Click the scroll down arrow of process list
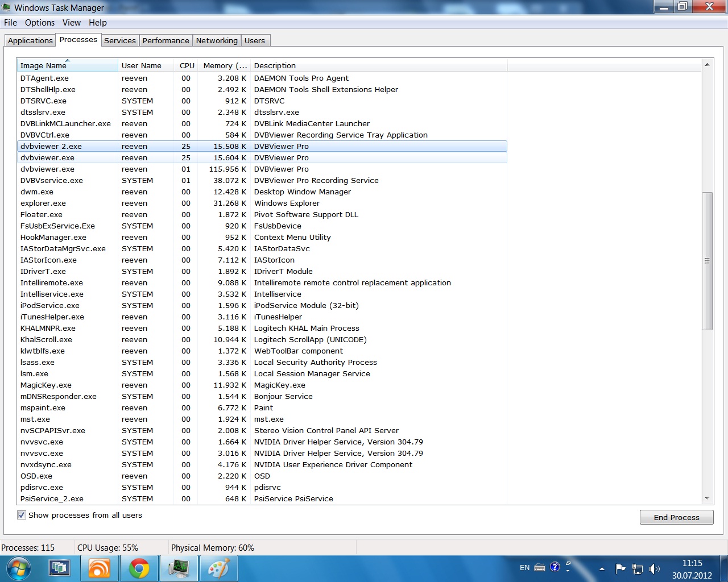 707,498
